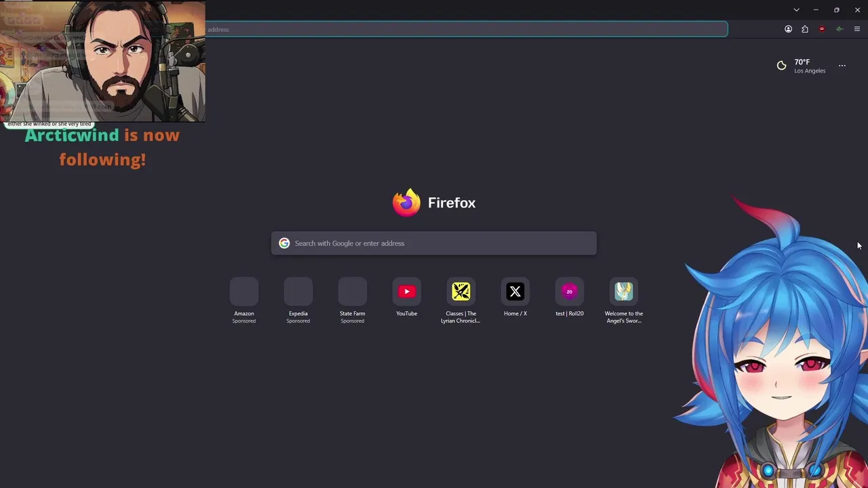Screen dimensions: 868x488
Task: Open Welcome to the Angel's Sword shortcut
Action: pyautogui.click(x=624, y=291)
